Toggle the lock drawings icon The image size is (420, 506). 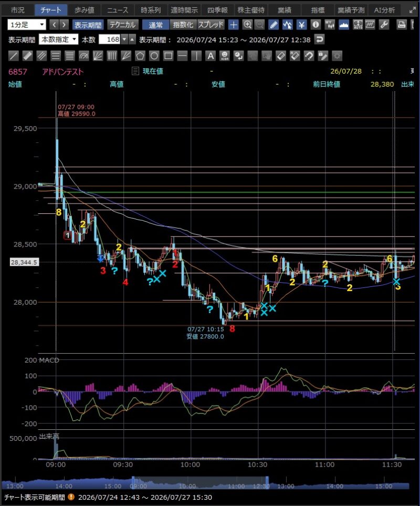tap(323, 56)
